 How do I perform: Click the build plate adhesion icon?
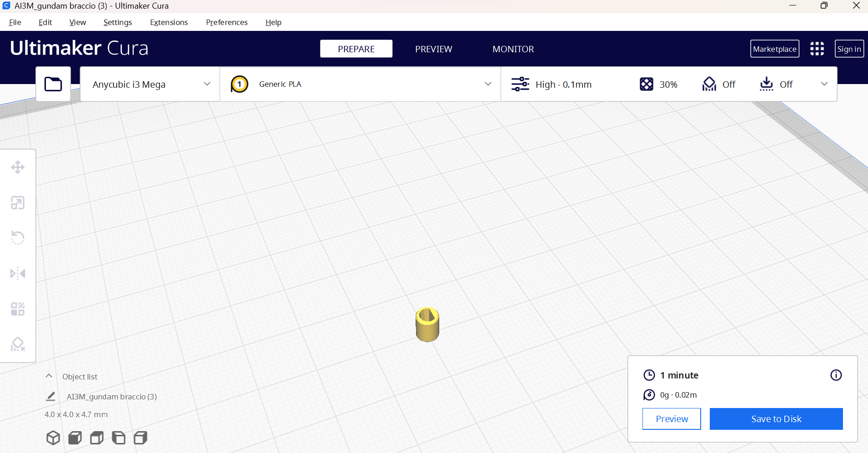(766, 84)
